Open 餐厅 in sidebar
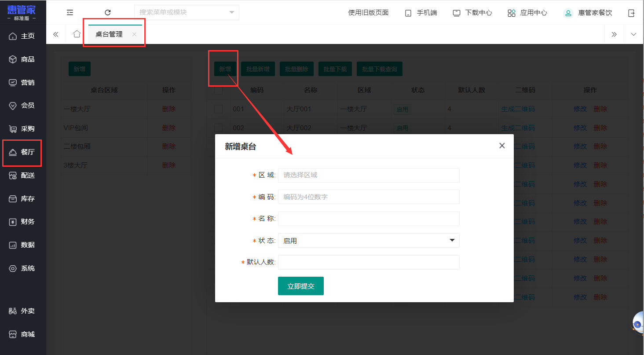The height and width of the screenshot is (355, 644). (x=23, y=152)
